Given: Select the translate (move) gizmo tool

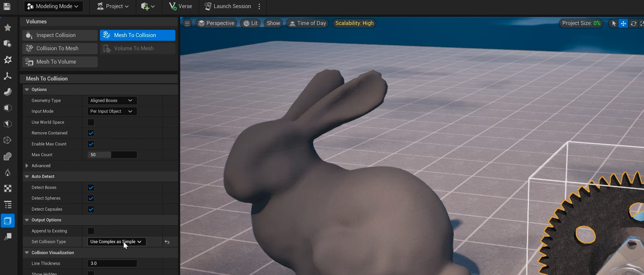Looking at the screenshot, I should pyautogui.click(x=623, y=23).
